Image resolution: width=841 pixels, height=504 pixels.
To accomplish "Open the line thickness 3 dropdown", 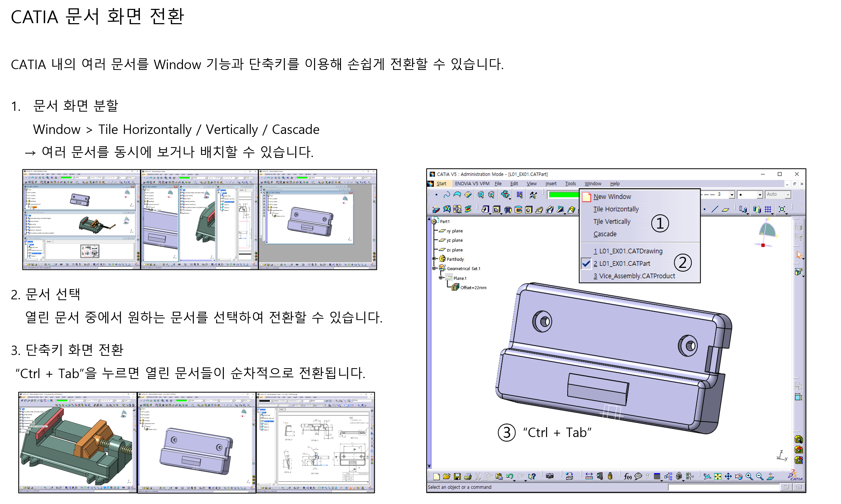I will pos(731,195).
